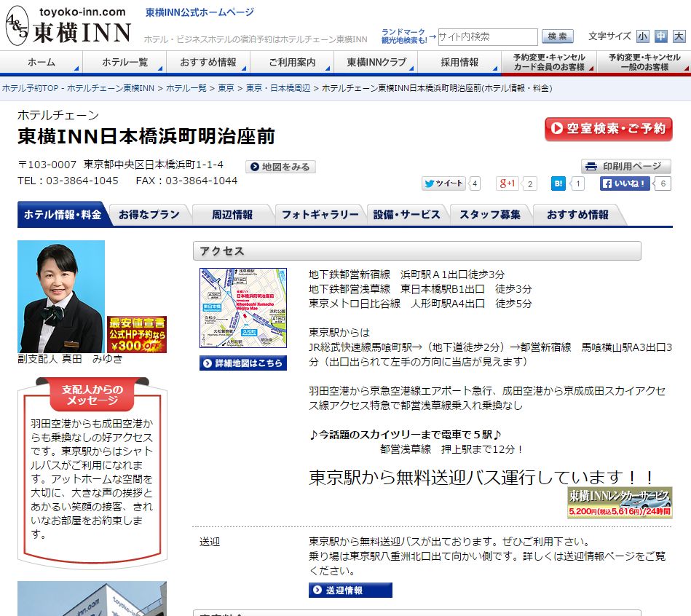The height and width of the screenshot is (616, 691).
Task: Open 予約変更・キャンセル カード会員のお客様 menu
Action: tap(549, 62)
